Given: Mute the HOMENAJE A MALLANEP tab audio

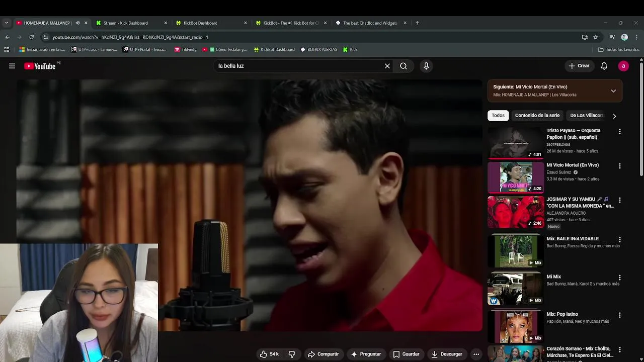Looking at the screenshot, I should [x=77, y=23].
